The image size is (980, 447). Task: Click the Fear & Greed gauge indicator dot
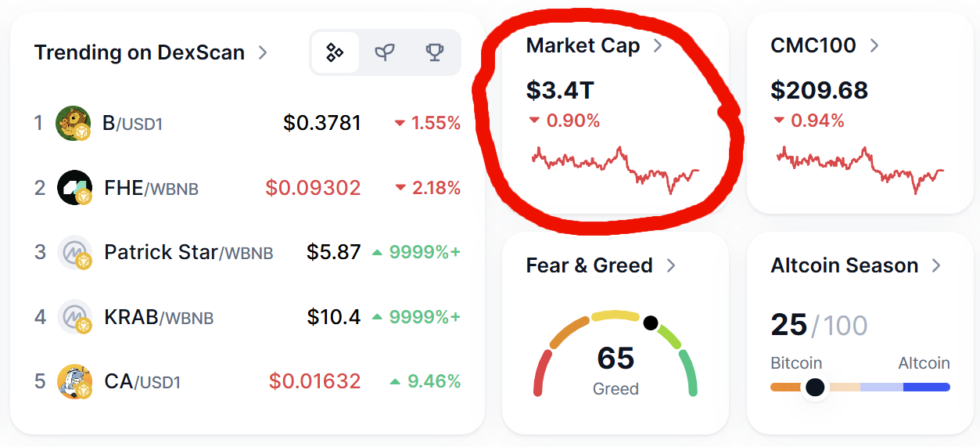[x=650, y=323]
